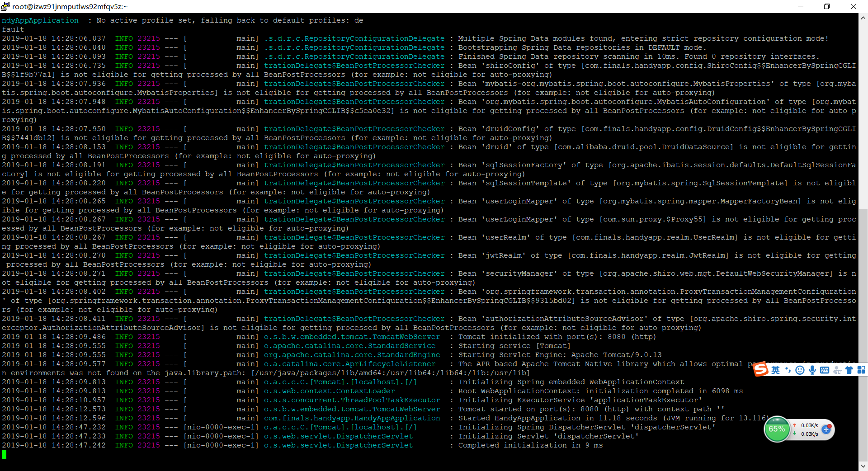The image size is (868, 471).
Task: Click bean name 'sqlSessionTemplate' in log
Action: click(x=526, y=183)
